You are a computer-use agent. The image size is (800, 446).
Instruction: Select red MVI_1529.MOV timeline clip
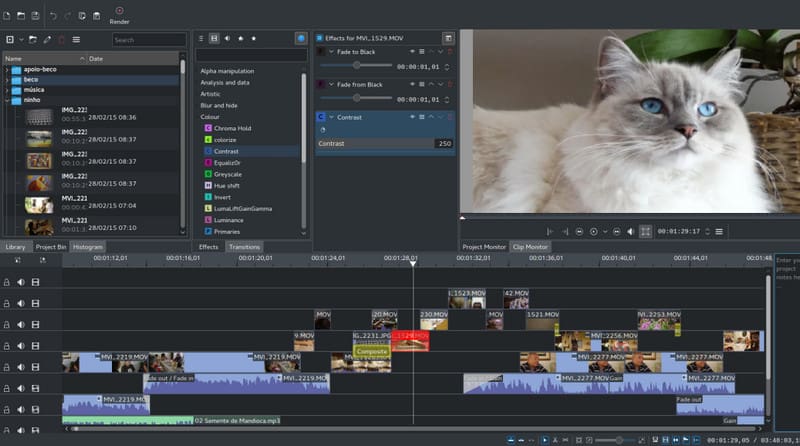410,341
